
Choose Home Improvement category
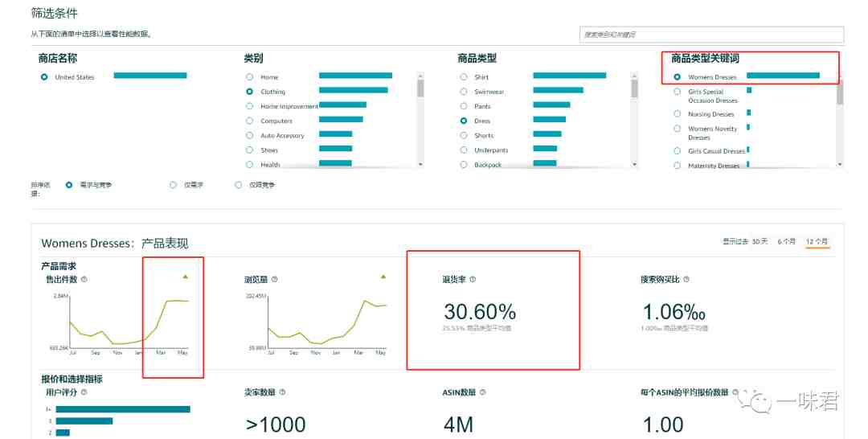click(250, 106)
